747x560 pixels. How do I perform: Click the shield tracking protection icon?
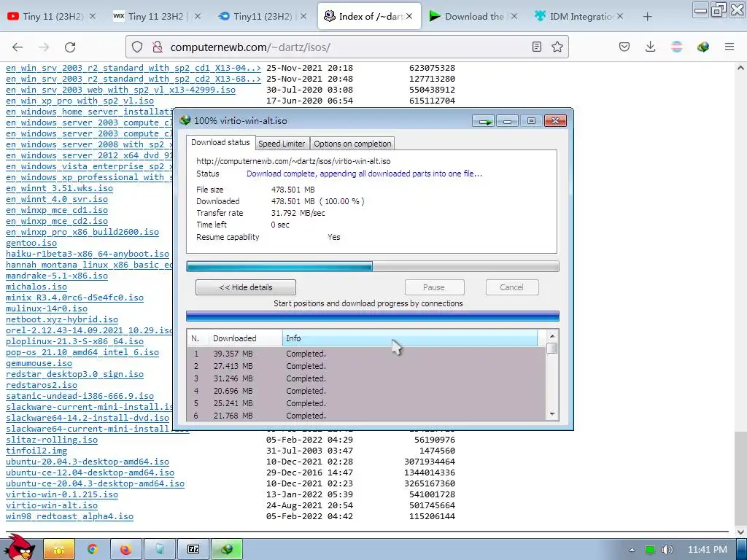[137, 47]
